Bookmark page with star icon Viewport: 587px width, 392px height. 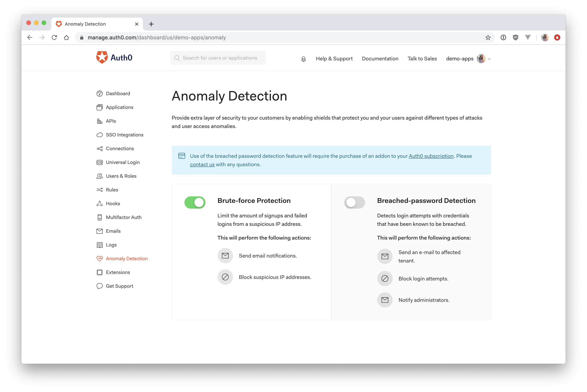pos(488,37)
